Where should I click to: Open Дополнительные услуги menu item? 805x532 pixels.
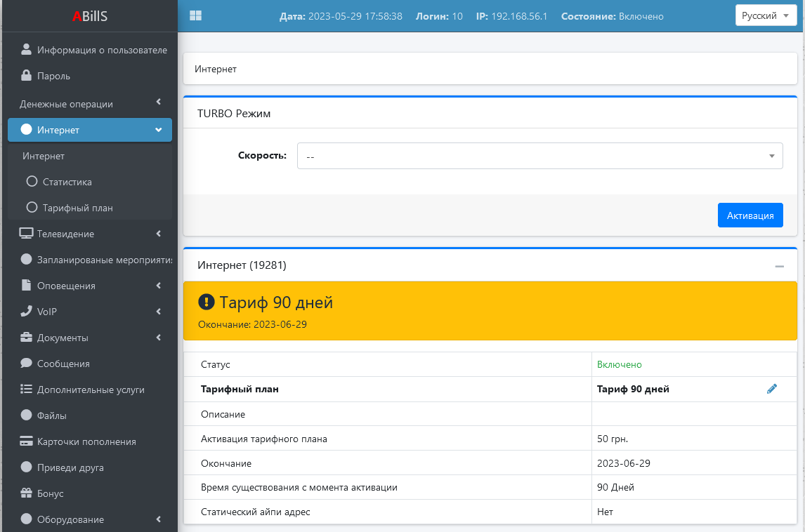click(x=90, y=390)
